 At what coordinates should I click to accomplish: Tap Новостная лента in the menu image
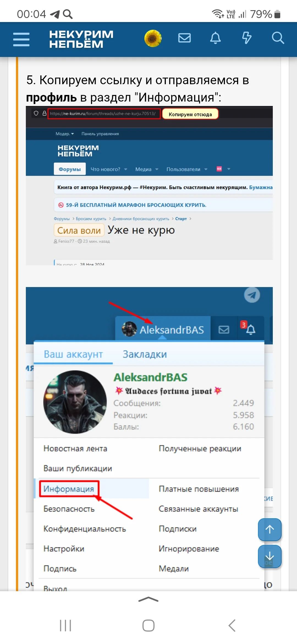pos(75,449)
